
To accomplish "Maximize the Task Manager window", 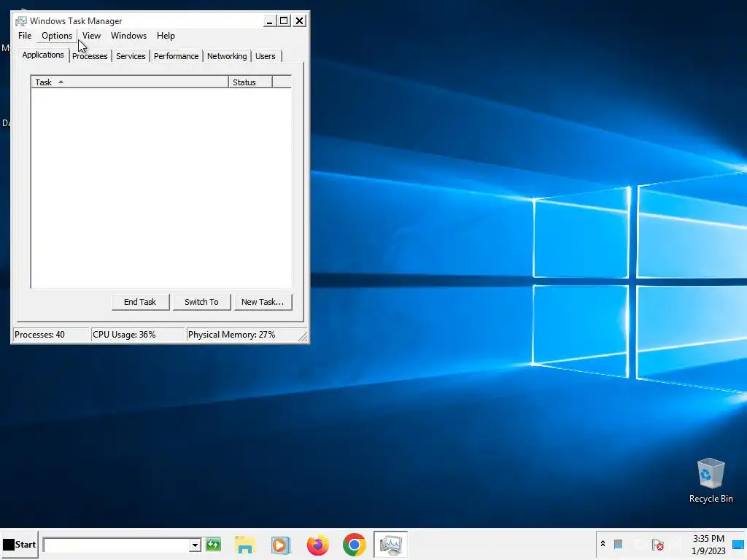I will (x=284, y=21).
